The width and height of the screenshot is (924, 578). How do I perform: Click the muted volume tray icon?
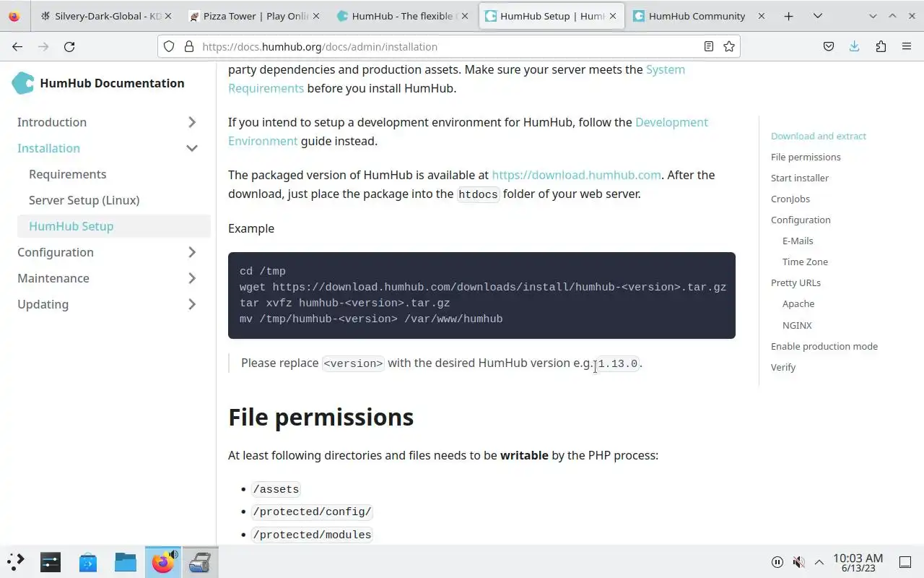coord(798,562)
